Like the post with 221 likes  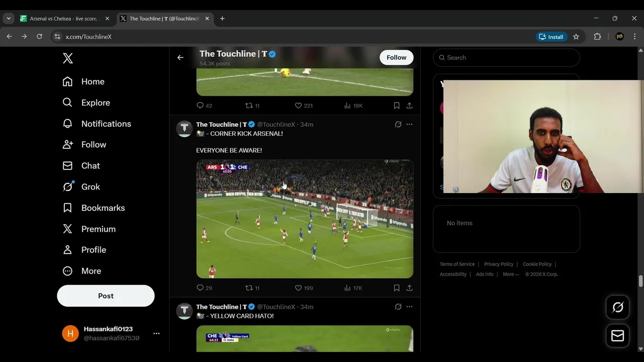tap(303, 106)
